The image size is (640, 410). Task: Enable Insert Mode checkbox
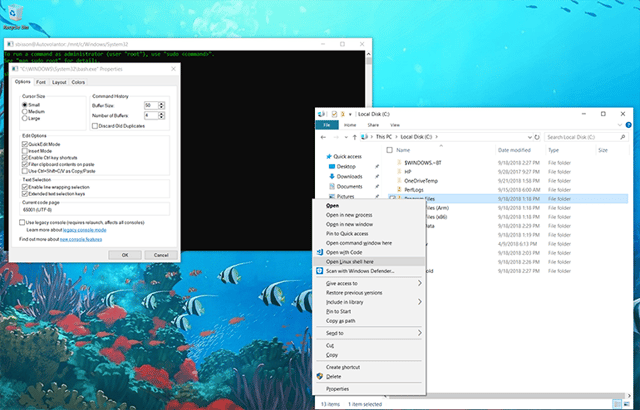point(25,151)
